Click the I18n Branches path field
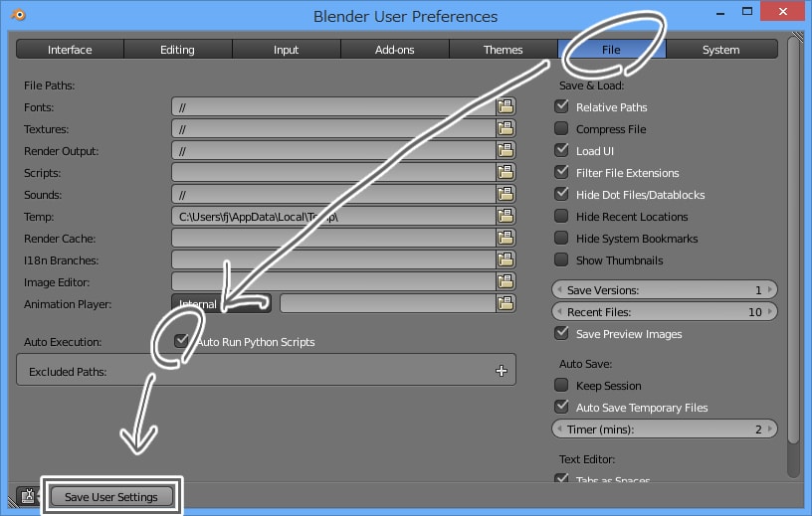The width and height of the screenshot is (812, 516). click(x=333, y=259)
